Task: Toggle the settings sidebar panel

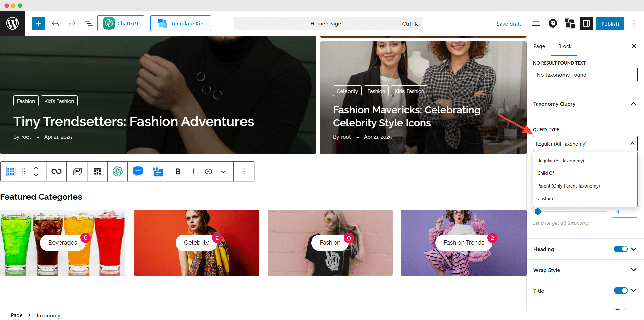Action: (x=586, y=23)
